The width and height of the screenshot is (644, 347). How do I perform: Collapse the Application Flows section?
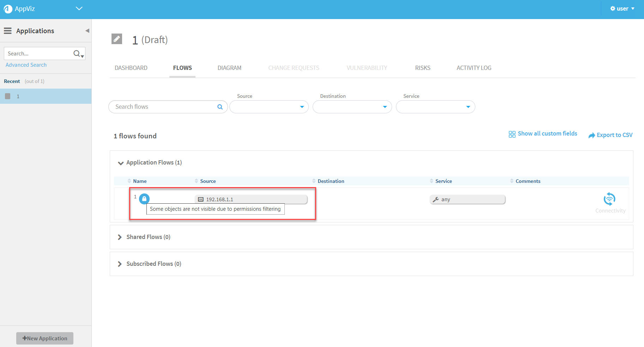pos(121,163)
